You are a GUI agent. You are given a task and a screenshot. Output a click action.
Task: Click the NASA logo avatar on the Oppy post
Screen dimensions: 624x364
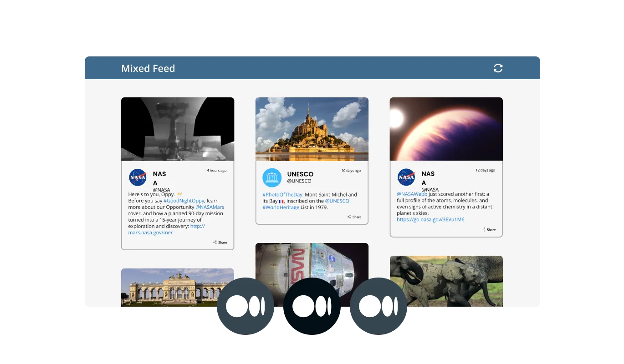click(x=138, y=177)
